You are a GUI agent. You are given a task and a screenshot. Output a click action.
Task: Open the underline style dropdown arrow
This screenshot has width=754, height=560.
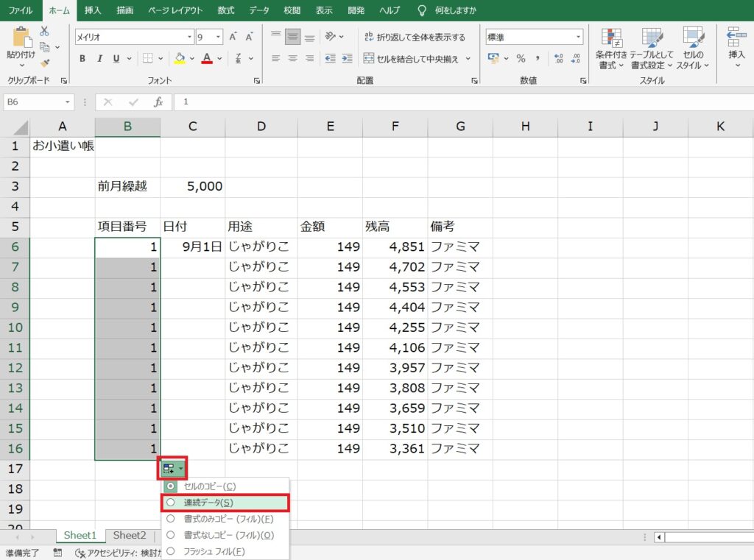coord(129,59)
